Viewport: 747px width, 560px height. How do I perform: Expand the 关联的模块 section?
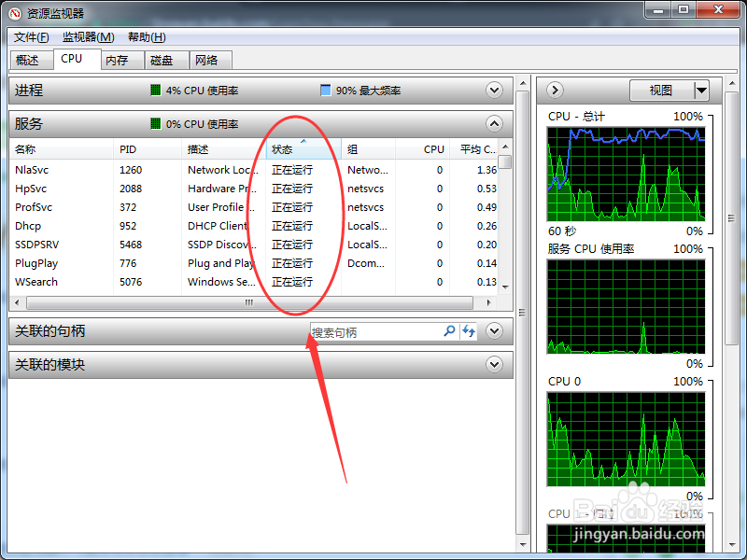tap(495, 365)
